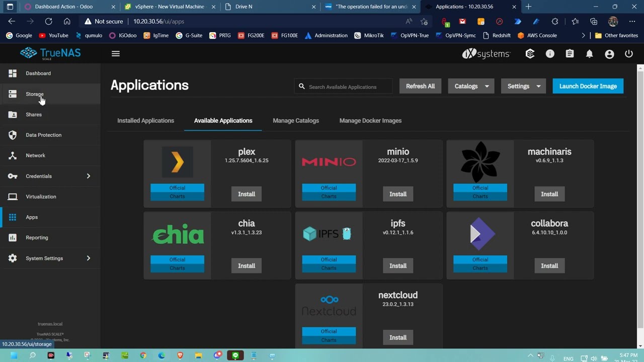Click Refresh All button
Image resolution: width=644 pixels, height=362 pixels.
[x=420, y=86]
